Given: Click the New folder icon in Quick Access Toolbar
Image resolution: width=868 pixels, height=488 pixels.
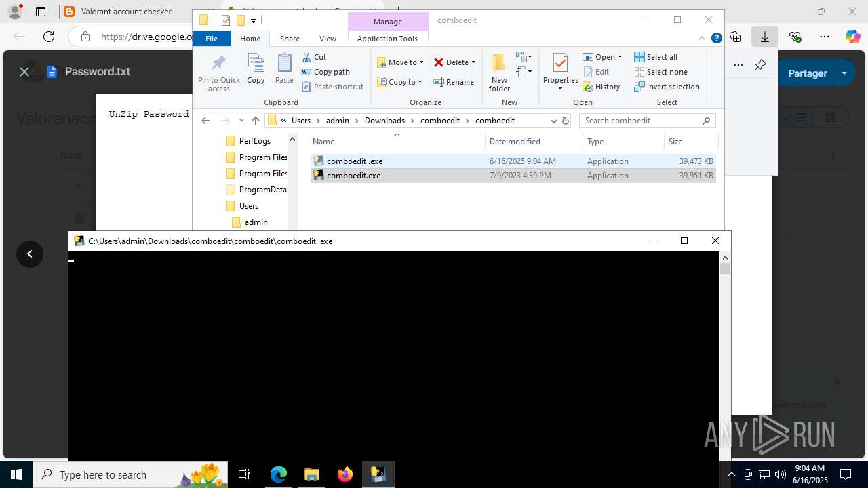Looking at the screenshot, I should click(241, 20).
